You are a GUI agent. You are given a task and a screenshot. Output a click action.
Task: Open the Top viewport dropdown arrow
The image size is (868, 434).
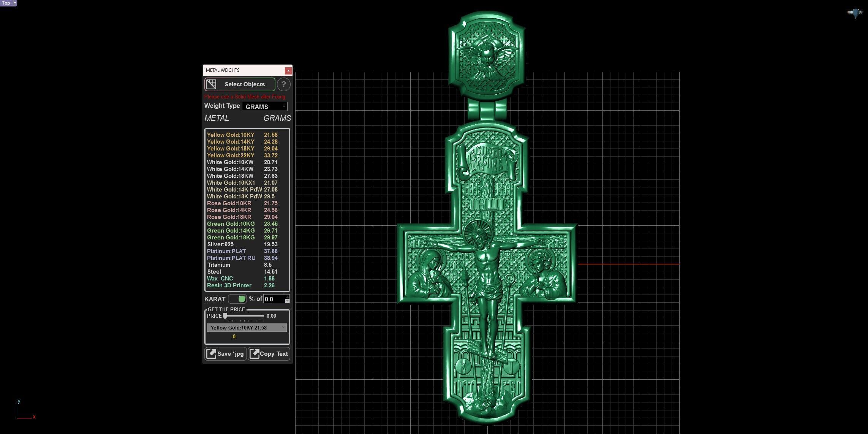tap(15, 3)
